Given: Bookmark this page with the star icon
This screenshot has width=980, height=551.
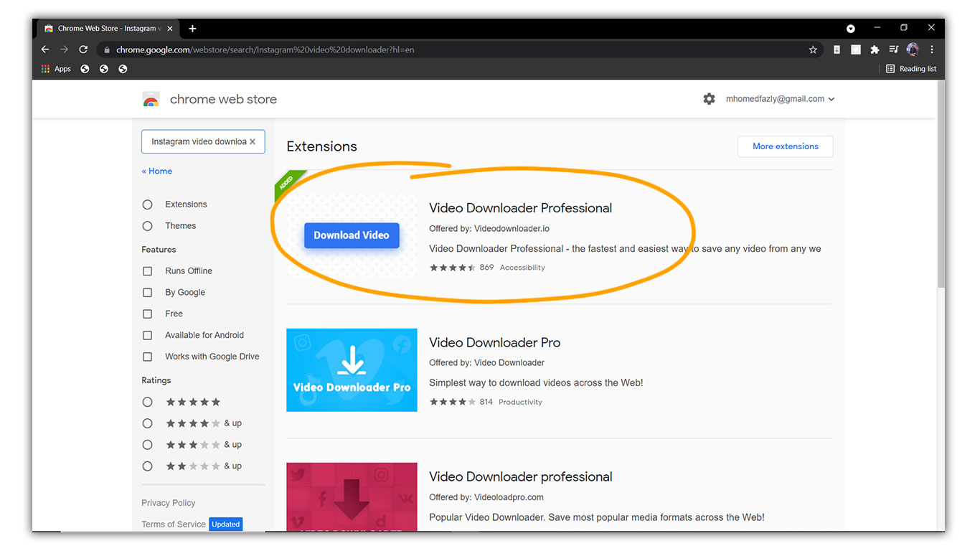Looking at the screenshot, I should point(813,50).
